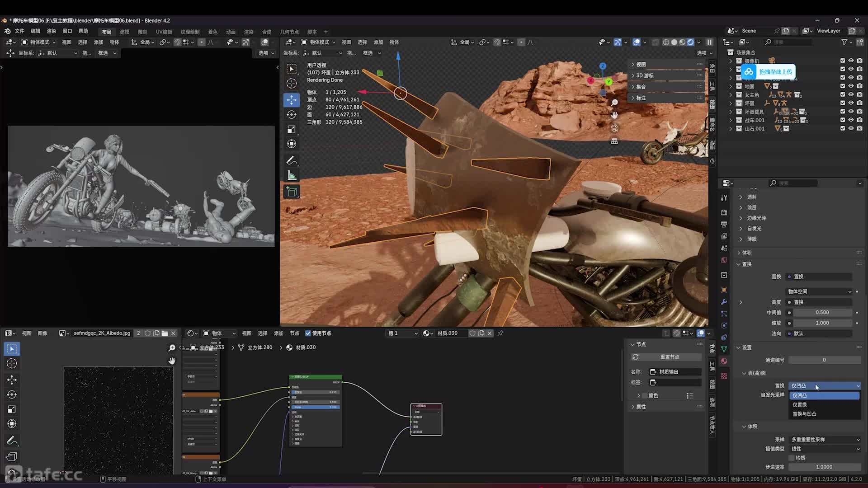
Task: Select the Scale tool in the 3D viewport
Action: coord(292,129)
